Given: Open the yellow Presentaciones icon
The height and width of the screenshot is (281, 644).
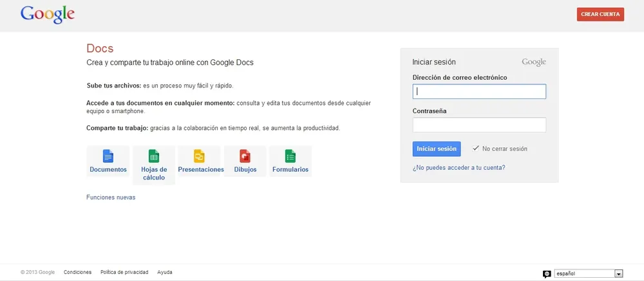Looking at the screenshot, I should point(200,156).
